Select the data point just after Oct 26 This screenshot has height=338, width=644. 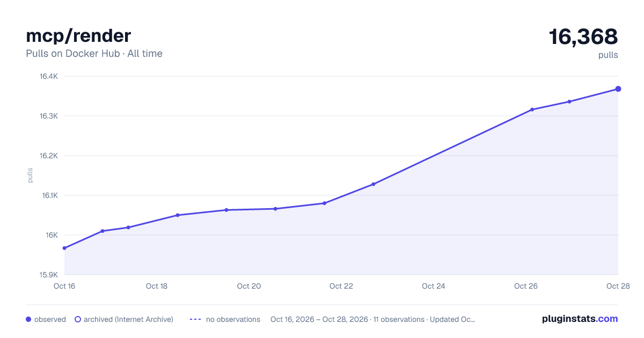point(532,109)
